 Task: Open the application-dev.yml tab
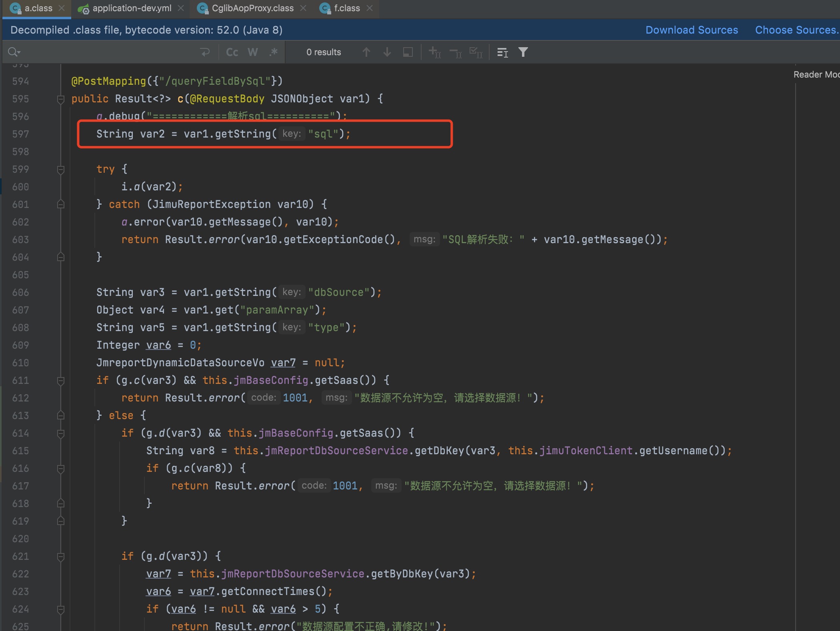tap(132, 8)
